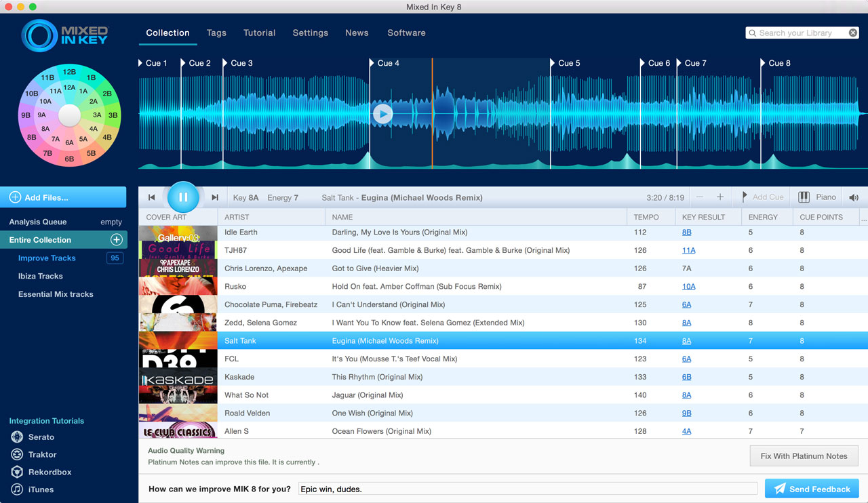Zoom out waveform with minus icon

(700, 197)
